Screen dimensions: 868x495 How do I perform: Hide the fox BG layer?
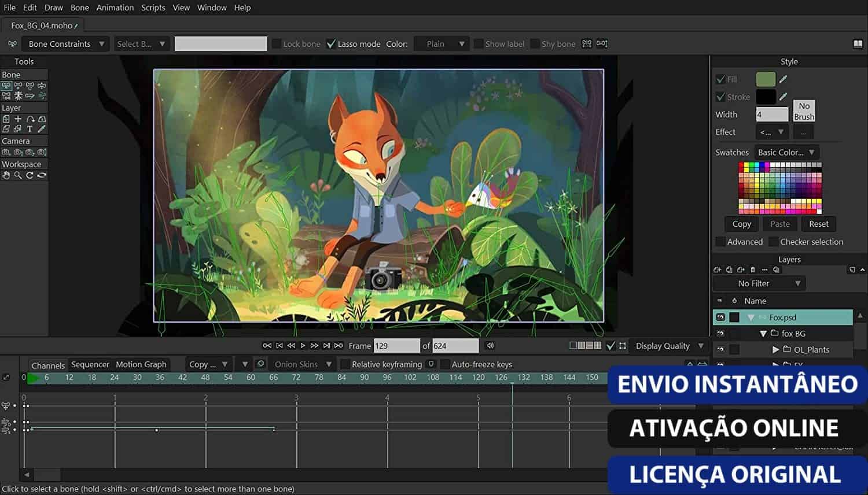720,334
